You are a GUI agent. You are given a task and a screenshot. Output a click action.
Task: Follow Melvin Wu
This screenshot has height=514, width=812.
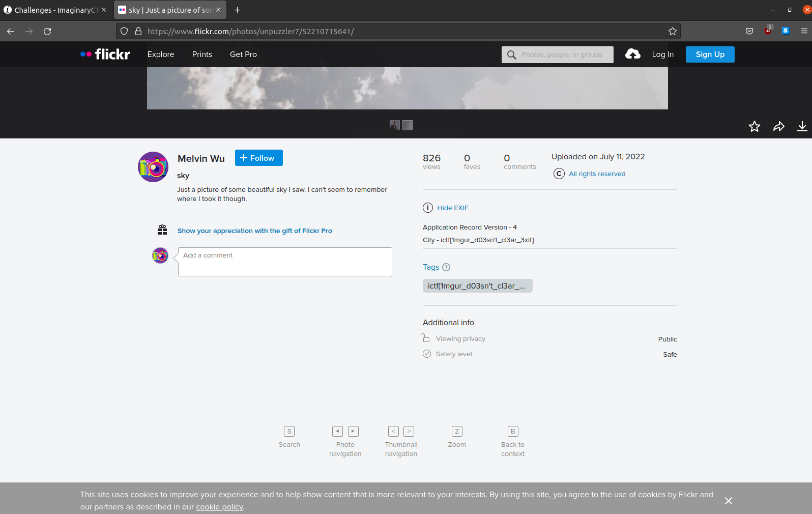(258, 158)
